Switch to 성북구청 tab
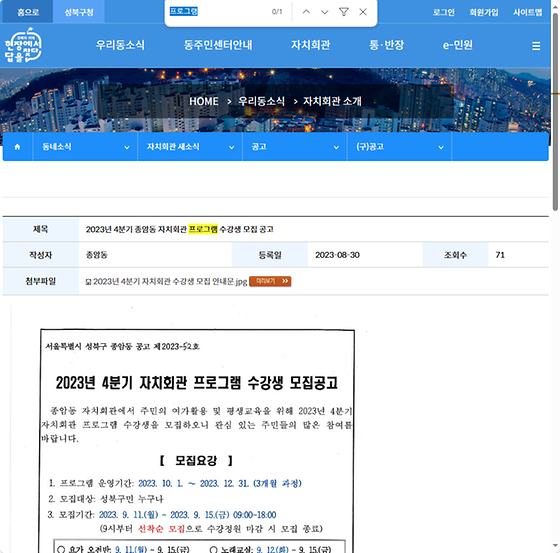560x553 pixels. (x=79, y=12)
